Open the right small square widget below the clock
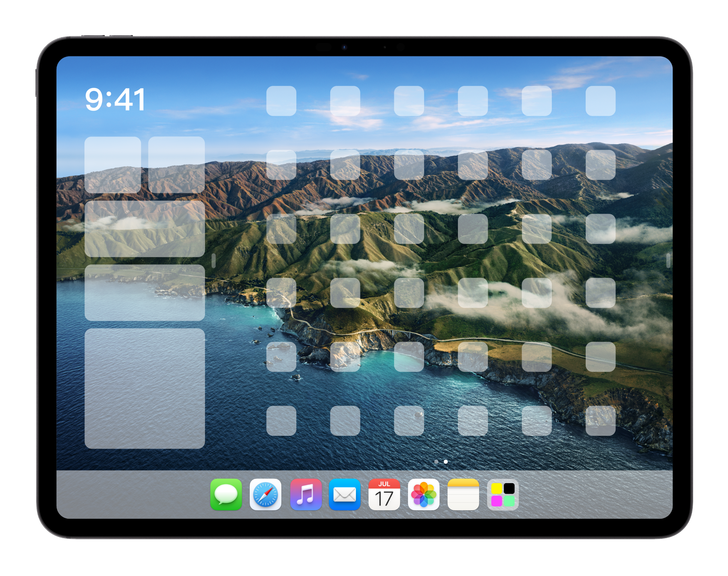This screenshot has height=576, width=728. point(177,165)
